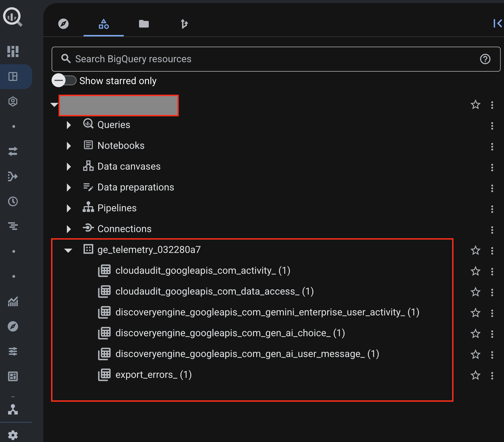Select the Studio workspace sidebar icon
This screenshot has width=504, height=442.
13,76
